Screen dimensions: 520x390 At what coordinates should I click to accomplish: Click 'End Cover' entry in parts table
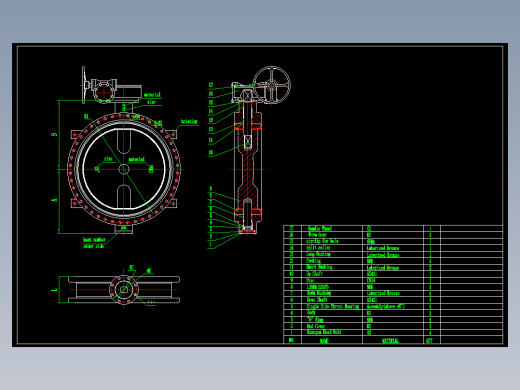pyautogui.click(x=316, y=326)
